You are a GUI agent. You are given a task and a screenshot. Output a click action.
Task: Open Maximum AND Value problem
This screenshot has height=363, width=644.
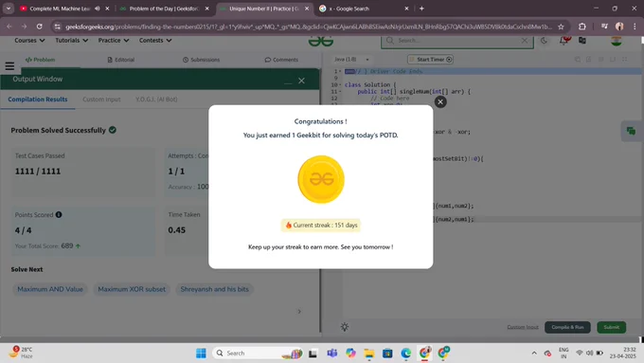(49, 289)
